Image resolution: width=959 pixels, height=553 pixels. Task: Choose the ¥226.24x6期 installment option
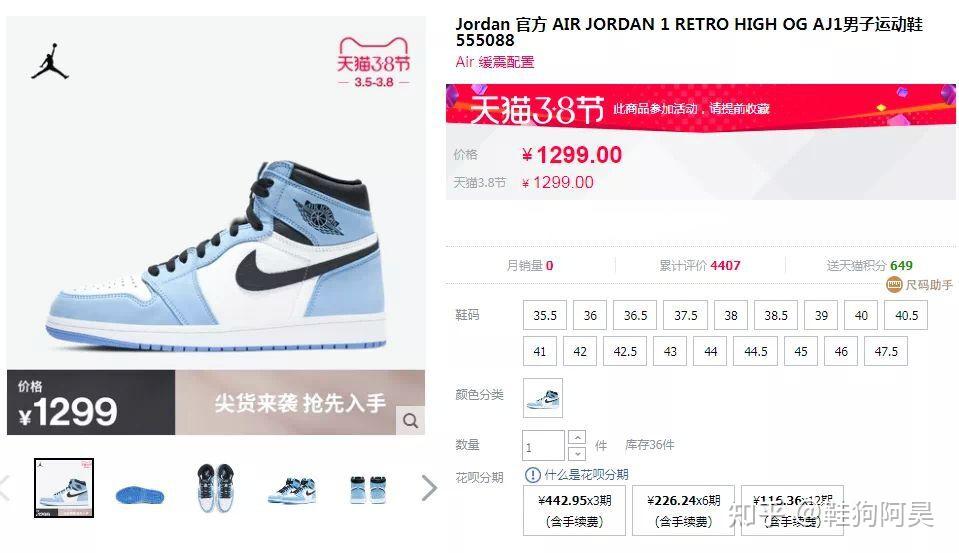683,511
